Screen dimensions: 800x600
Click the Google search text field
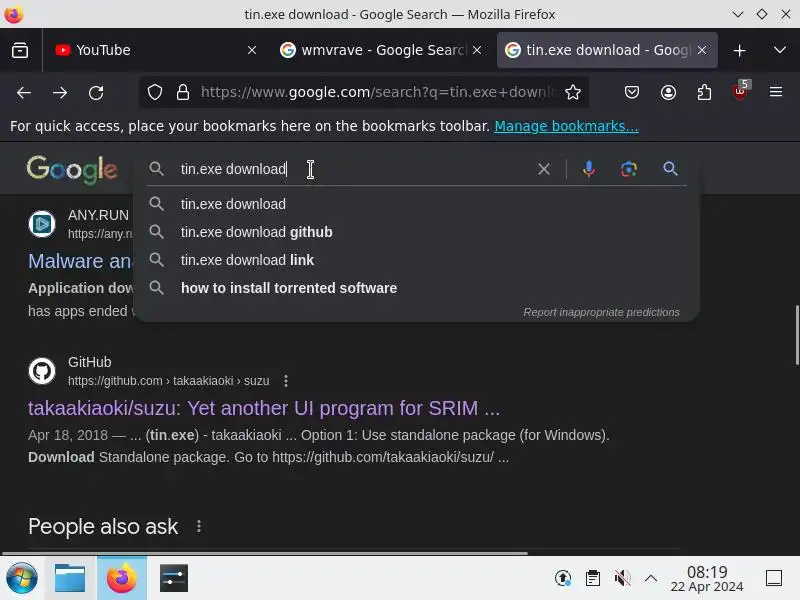(x=352, y=169)
